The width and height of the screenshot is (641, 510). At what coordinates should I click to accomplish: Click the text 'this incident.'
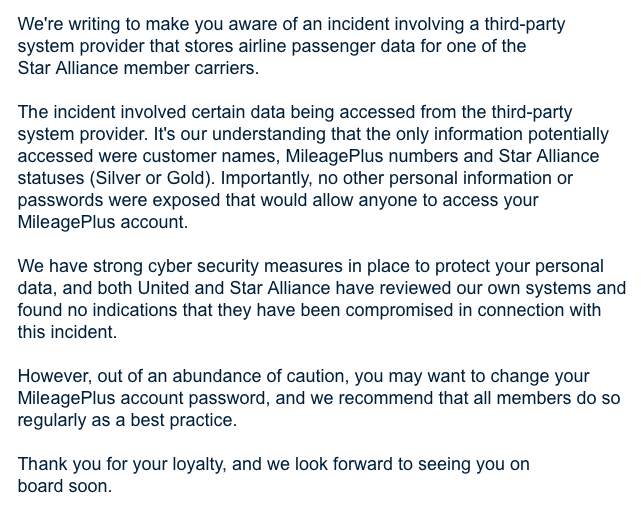point(67,332)
